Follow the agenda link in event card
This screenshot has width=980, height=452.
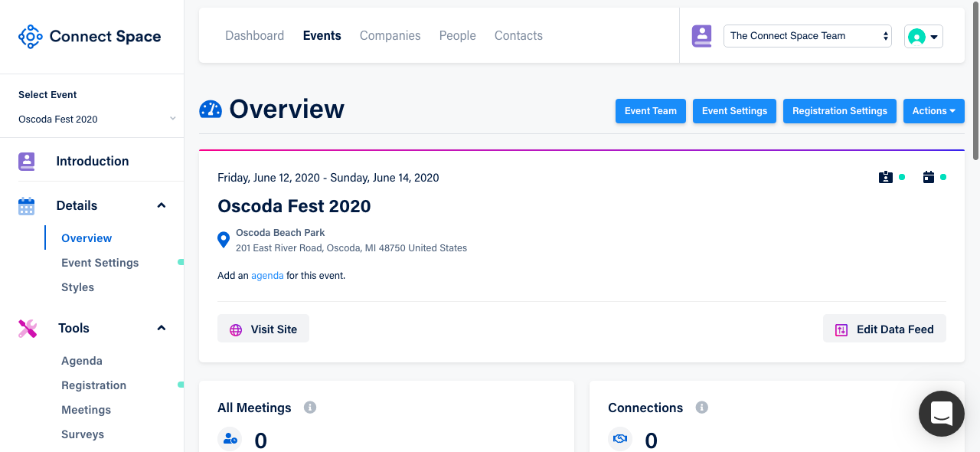pyautogui.click(x=267, y=276)
